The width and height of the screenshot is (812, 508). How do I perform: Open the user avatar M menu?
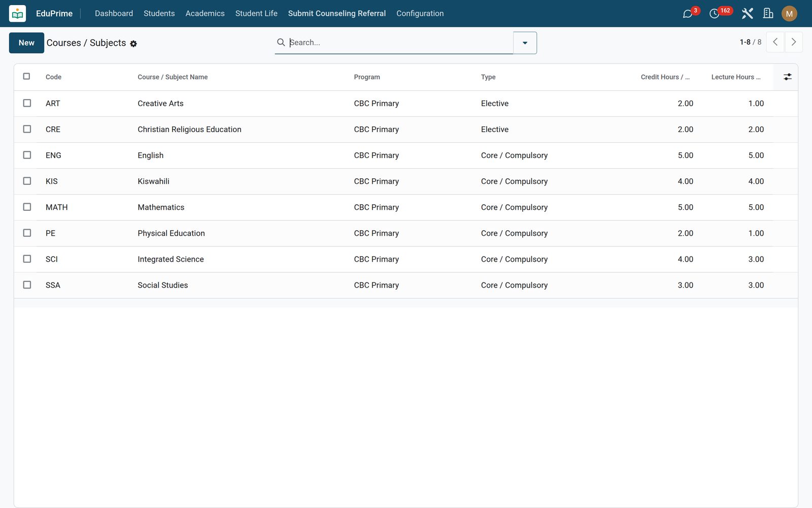click(789, 14)
